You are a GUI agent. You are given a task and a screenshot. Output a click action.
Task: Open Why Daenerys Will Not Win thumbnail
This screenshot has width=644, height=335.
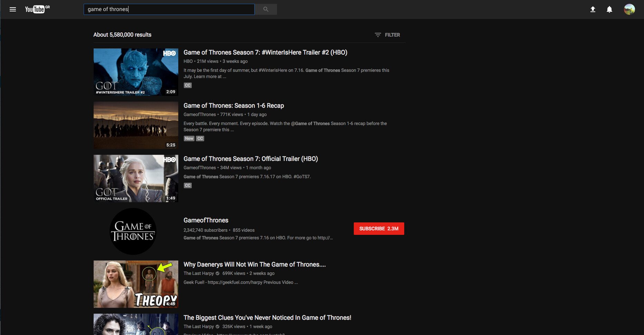[136, 284]
